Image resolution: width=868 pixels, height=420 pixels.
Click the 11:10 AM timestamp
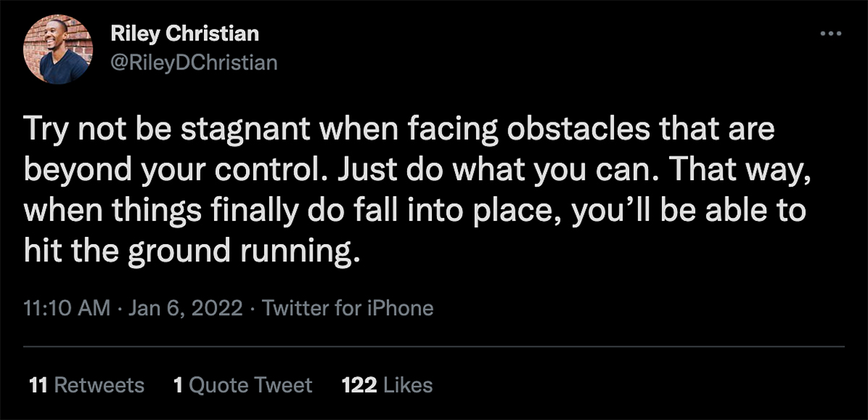pyautogui.click(x=66, y=308)
